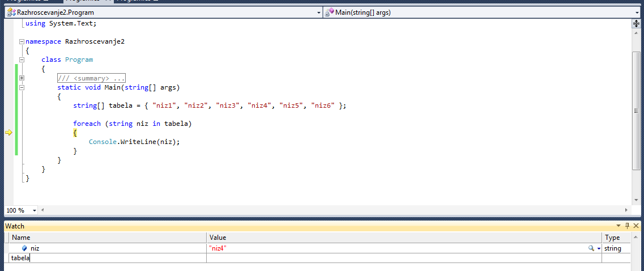Click the class icon beside Razhroscevanje2.Program
644x271 pixels.
(11, 12)
